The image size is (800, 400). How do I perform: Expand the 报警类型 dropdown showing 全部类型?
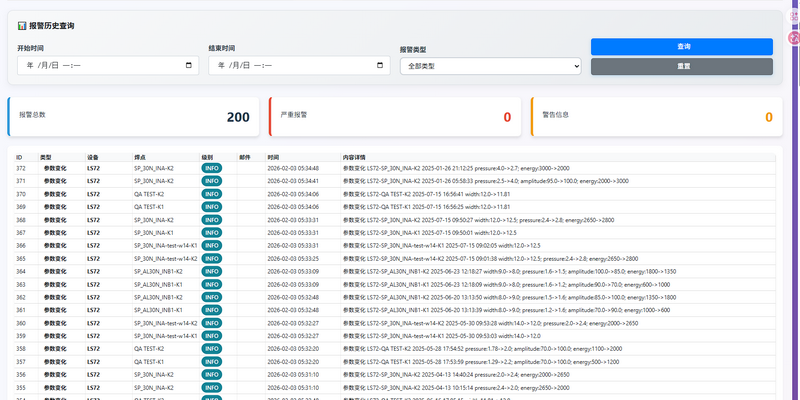tap(490, 66)
